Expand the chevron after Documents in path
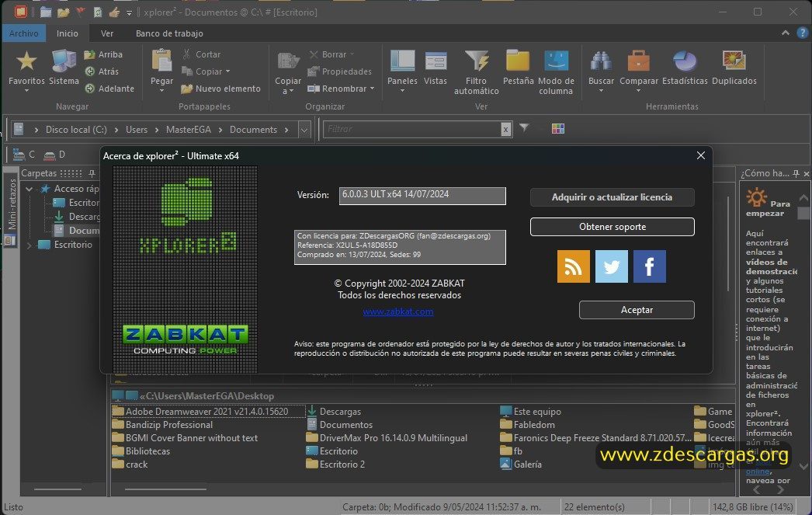This screenshot has width=812, height=515. pyautogui.click(x=286, y=130)
